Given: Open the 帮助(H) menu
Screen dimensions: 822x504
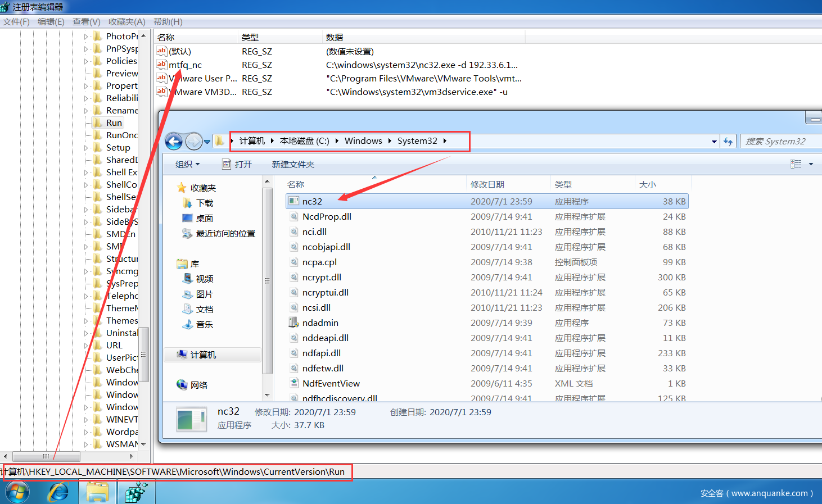Looking at the screenshot, I should (x=168, y=22).
